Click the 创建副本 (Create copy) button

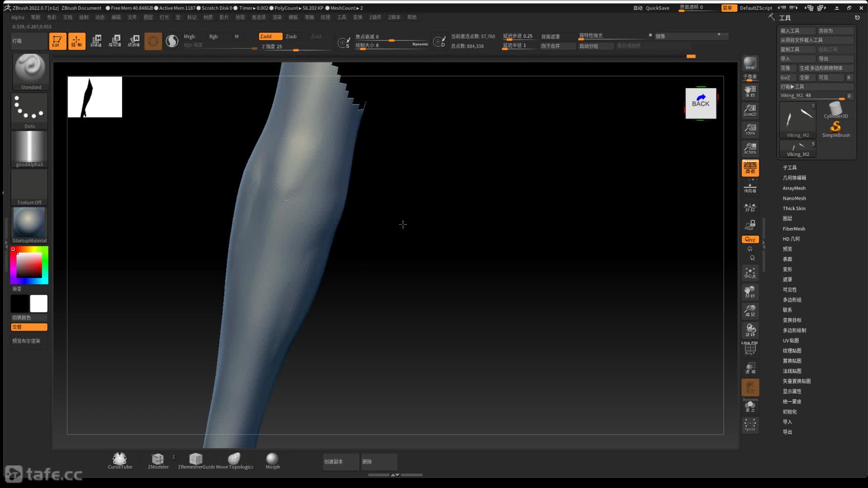341,462
